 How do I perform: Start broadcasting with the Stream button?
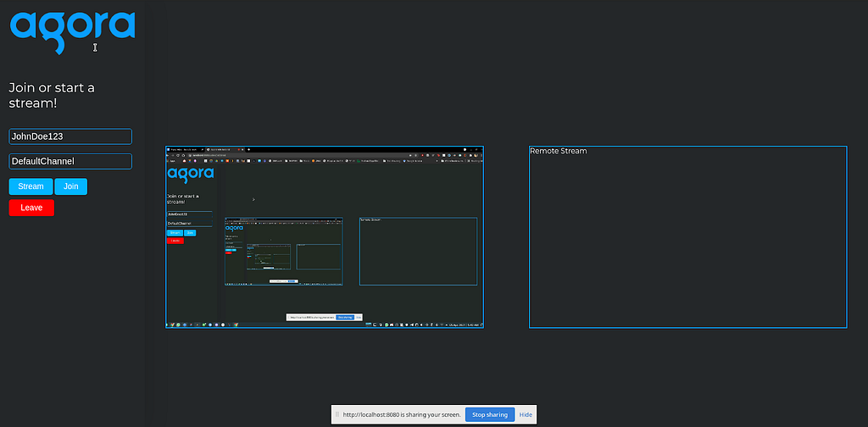(31, 186)
